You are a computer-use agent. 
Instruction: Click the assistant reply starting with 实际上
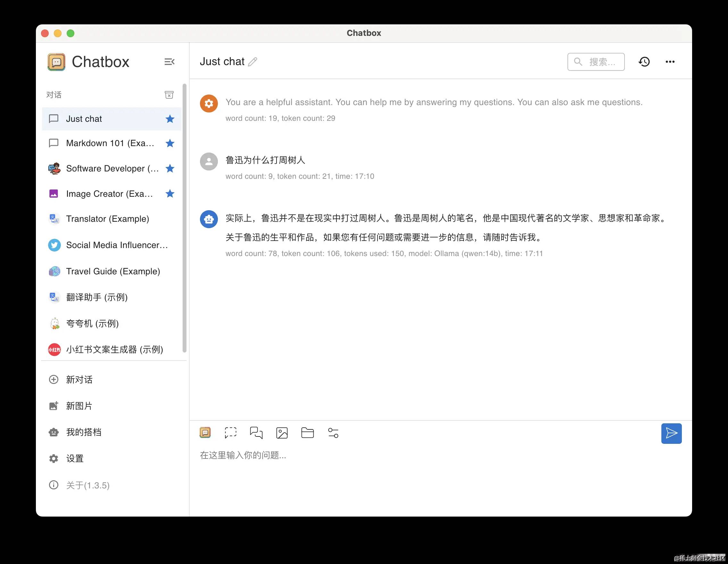coord(446,228)
